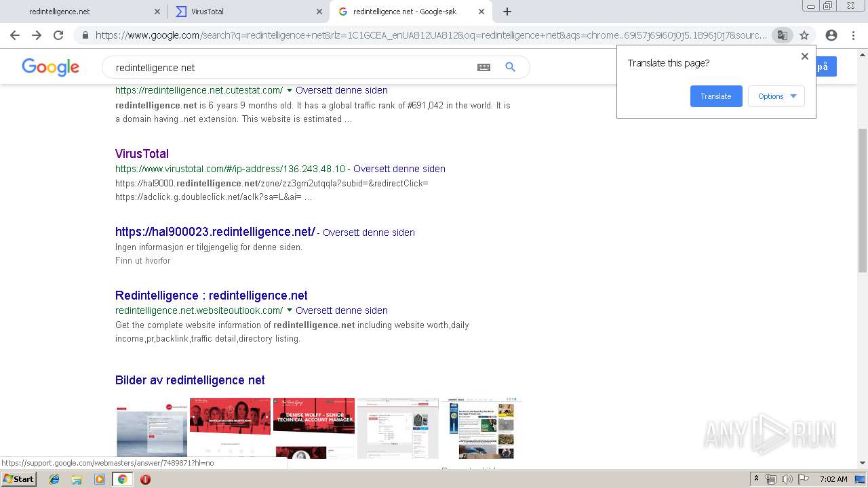Viewport: 868px width, 488px height.
Task: Click scrollbar up arrow
Action: [863, 54]
